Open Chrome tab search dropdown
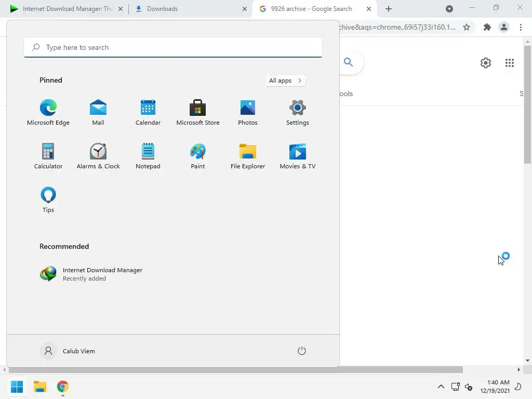The height and width of the screenshot is (399, 532). coord(449,9)
